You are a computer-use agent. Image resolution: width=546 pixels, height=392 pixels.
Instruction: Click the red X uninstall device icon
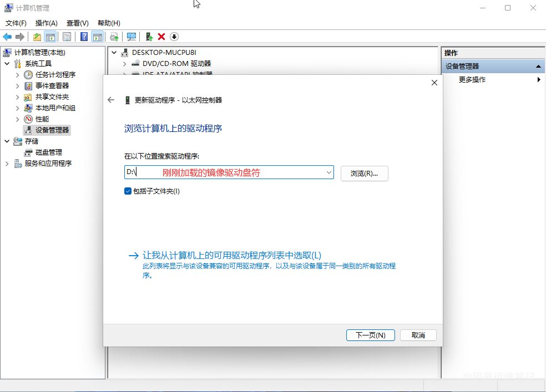[x=161, y=37]
